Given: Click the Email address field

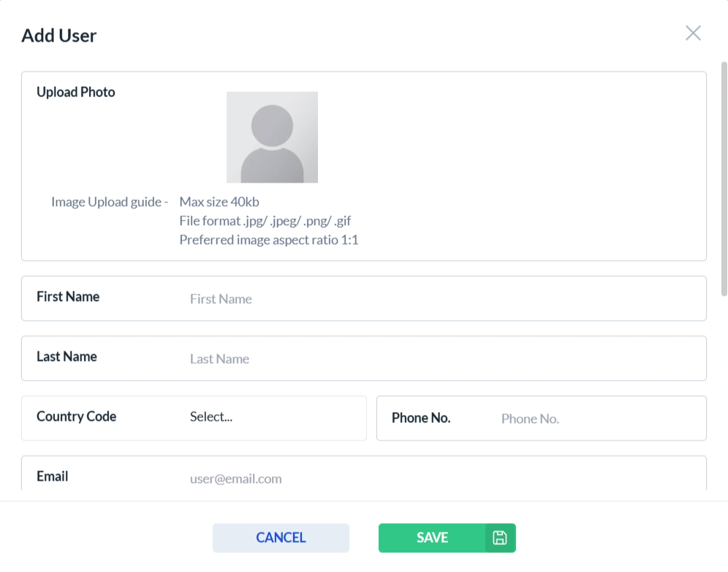Looking at the screenshot, I should click(439, 478).
